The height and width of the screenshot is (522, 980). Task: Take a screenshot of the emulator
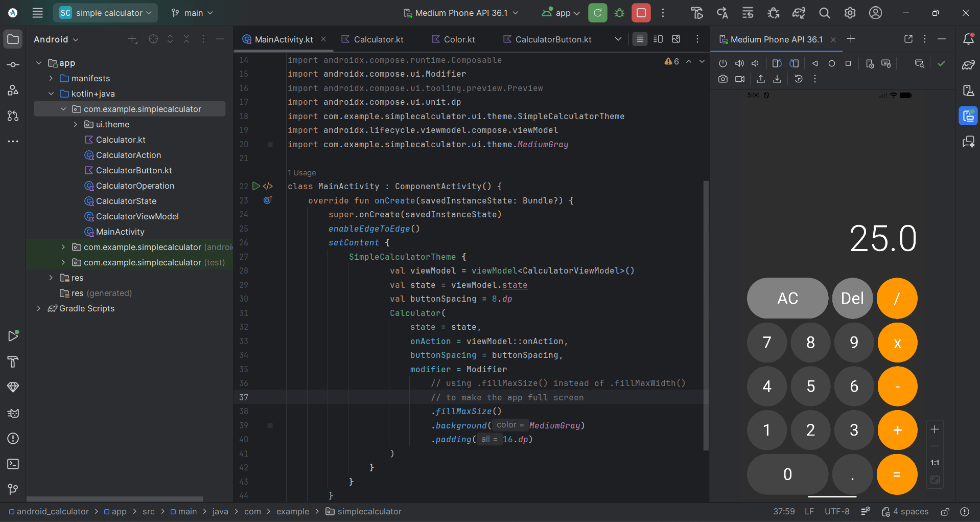(723, 79)
